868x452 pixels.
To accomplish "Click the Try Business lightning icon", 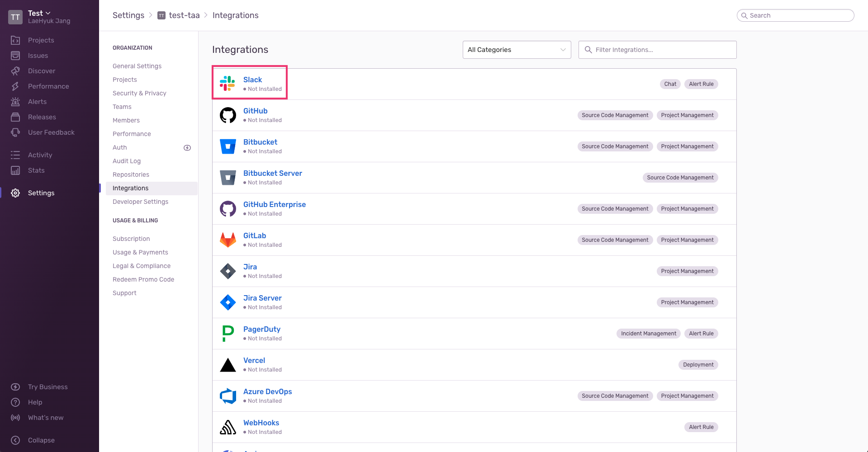I will 15,387.
